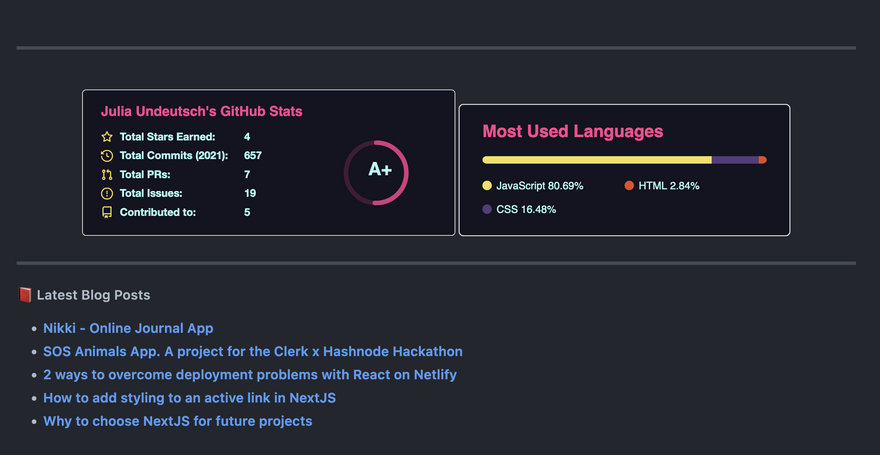
Task: Click the red book emoji near Latest Blog Posts
Action: pos(26,295)
